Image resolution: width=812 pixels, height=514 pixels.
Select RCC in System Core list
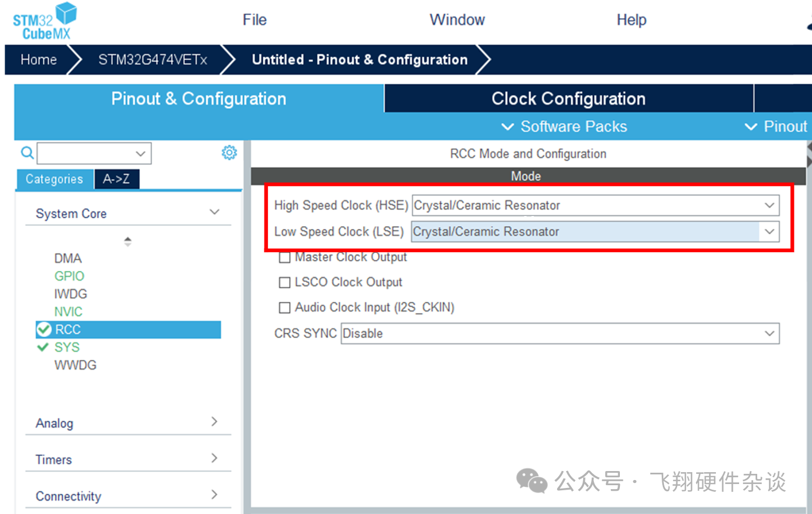tap(128, 330)
